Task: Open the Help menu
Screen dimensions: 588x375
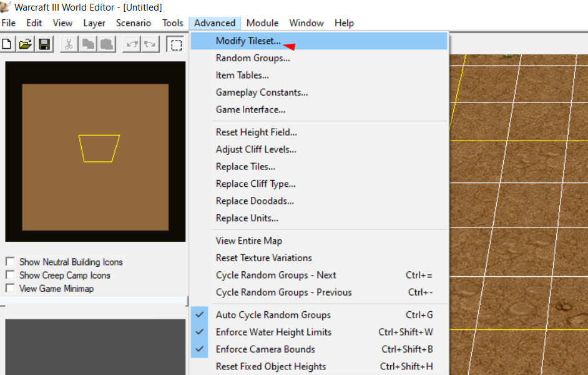Action: (345, 23)
